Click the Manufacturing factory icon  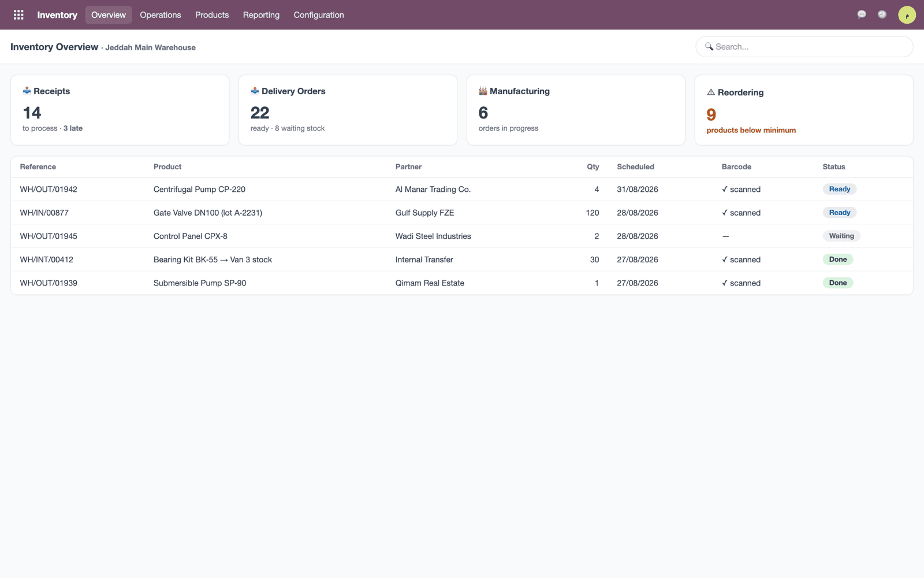coord(483,91)
